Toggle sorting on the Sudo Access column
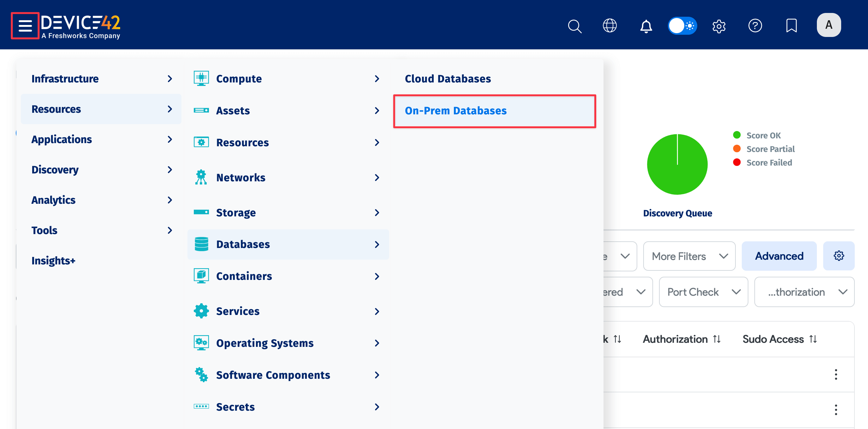The width and height of the screenshot is (868, 429). click(x=813, y=339)
